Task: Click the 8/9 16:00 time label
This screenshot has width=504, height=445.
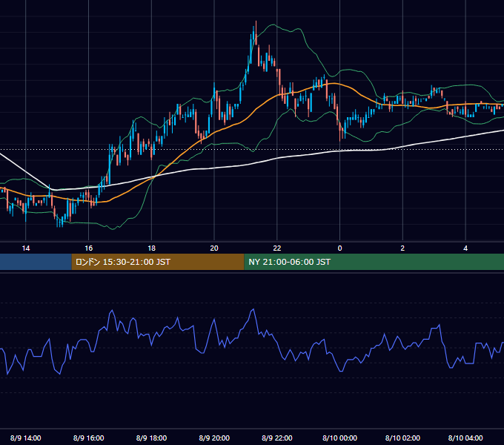Action: (x=88, y=438)
